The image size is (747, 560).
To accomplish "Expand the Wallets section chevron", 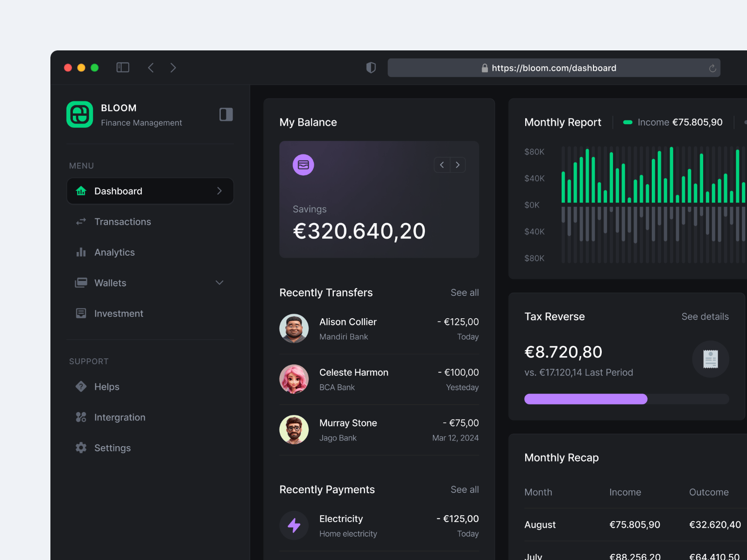I will 219,283.
